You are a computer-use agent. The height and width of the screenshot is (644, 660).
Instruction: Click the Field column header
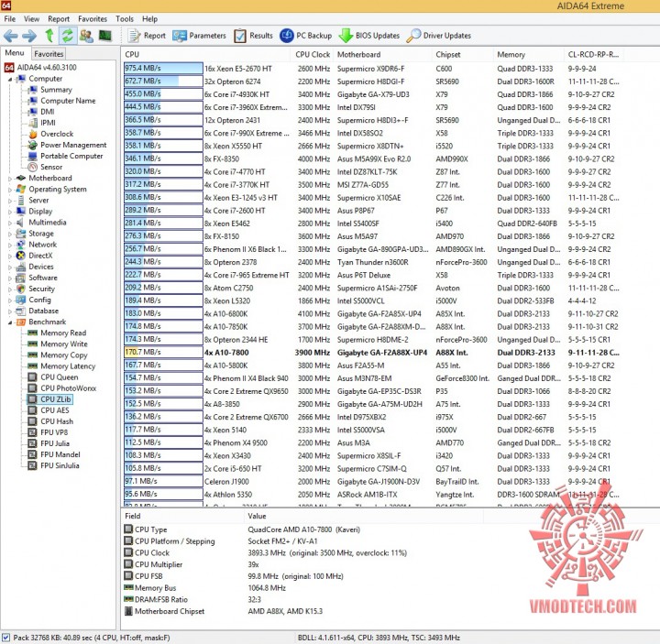point(182,516)
